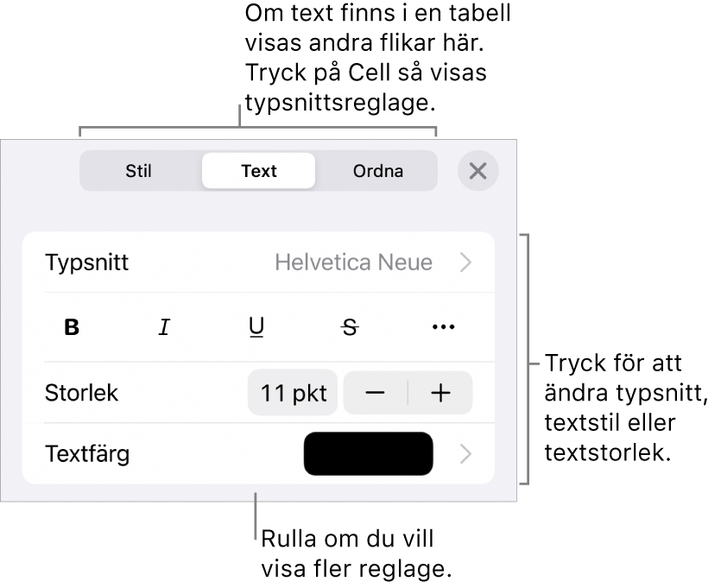Choose the black Textfärg color swatch
The image size is (721, 588).
(x=369, y=453)
